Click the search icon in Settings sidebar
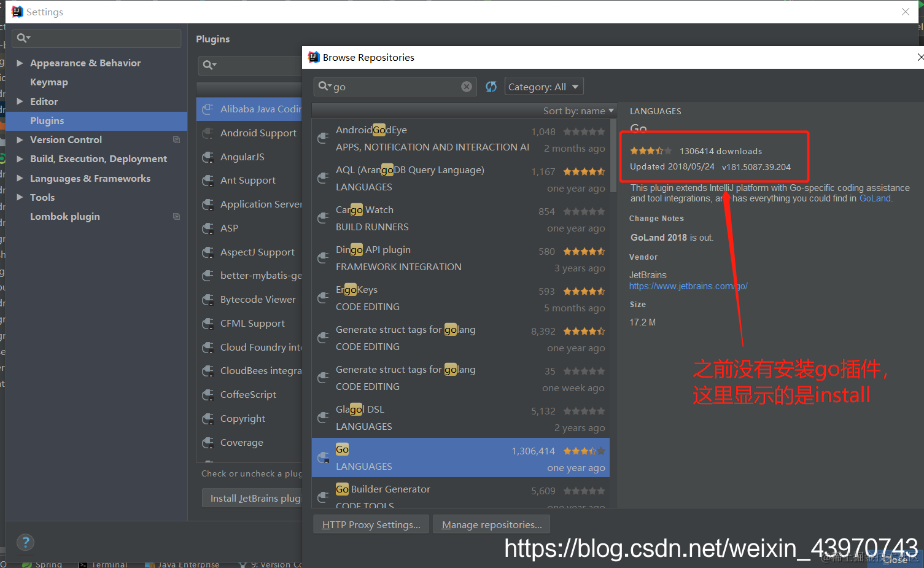 [x=23, y=38]
